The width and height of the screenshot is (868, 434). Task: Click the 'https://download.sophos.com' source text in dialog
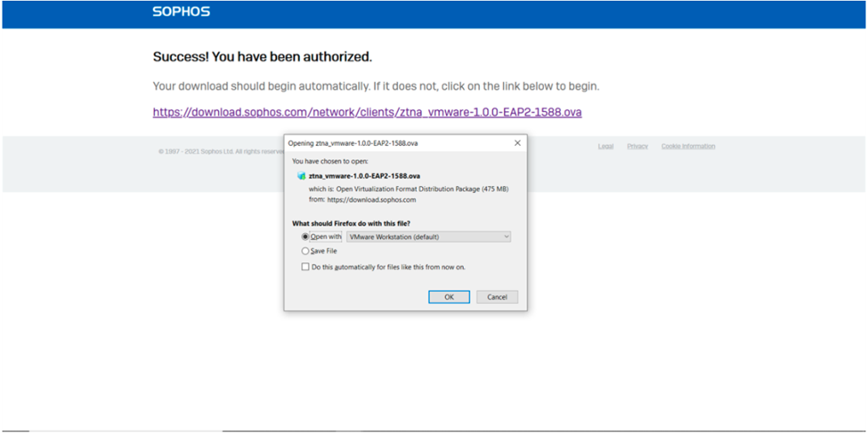[371, 200]
